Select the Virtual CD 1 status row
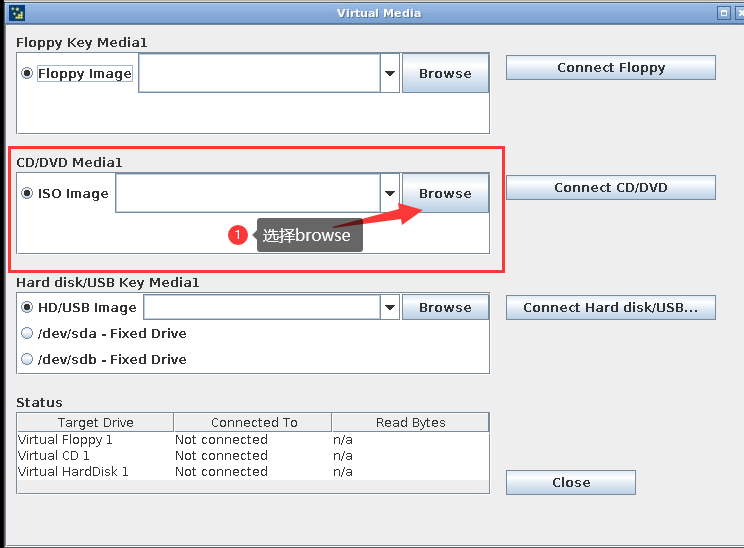The width and height of the screenshot is (744, 548). click(x=252, y=456)
